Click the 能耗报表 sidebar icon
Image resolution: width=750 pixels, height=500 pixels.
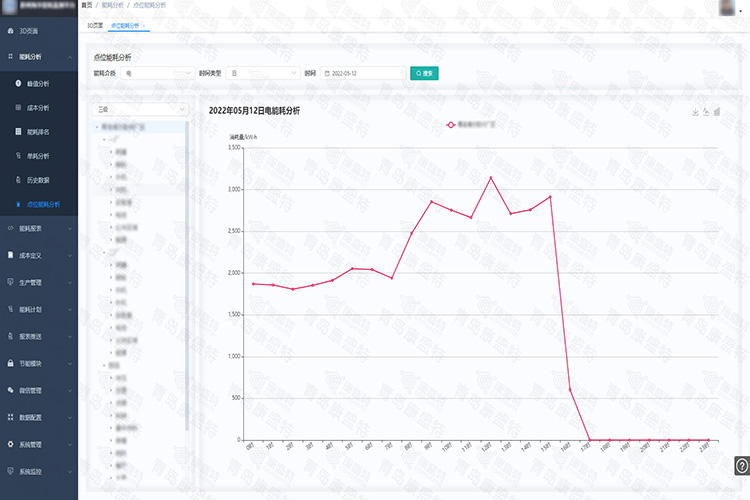(11, 228)
